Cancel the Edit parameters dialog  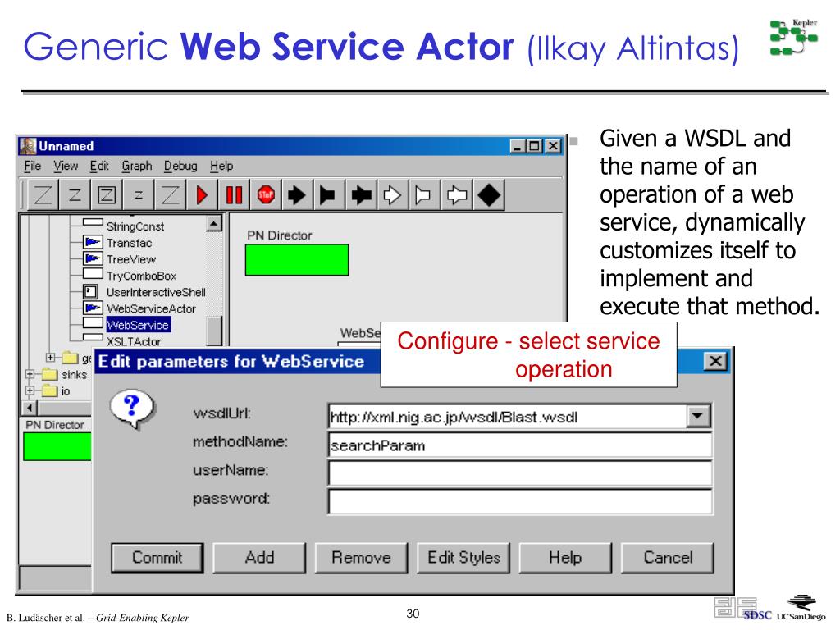click(668, 558)
